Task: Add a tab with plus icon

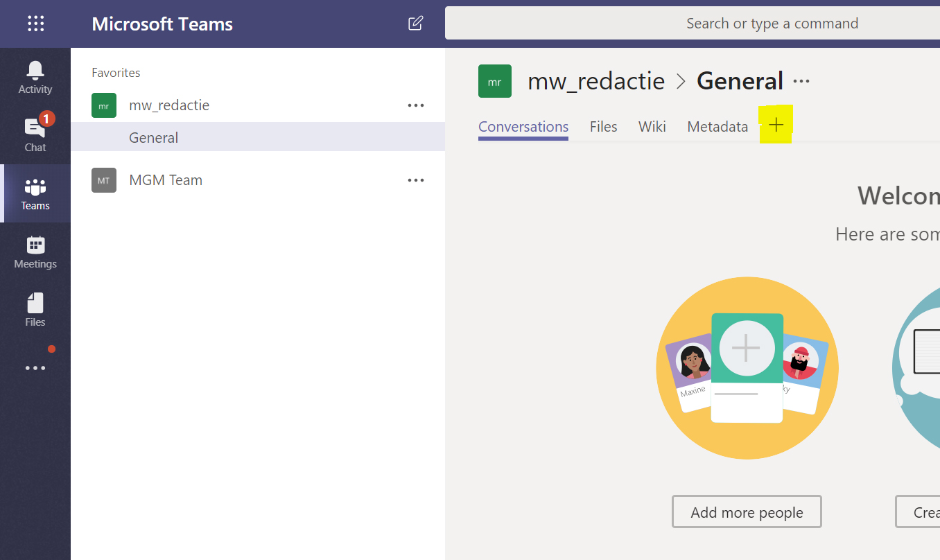Action: pyautogui.click(x=776, y=125)
